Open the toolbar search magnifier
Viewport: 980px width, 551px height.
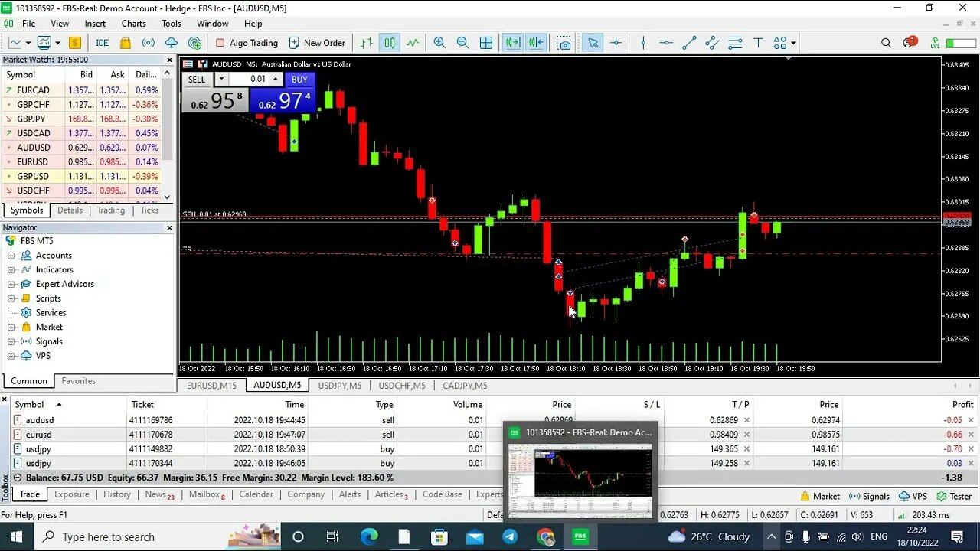[886, 43]
